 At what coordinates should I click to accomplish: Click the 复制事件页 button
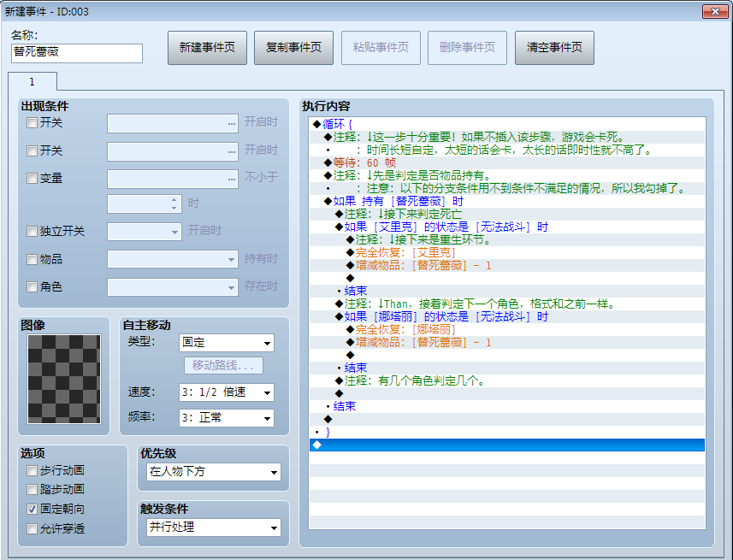(x=293, y=48)
